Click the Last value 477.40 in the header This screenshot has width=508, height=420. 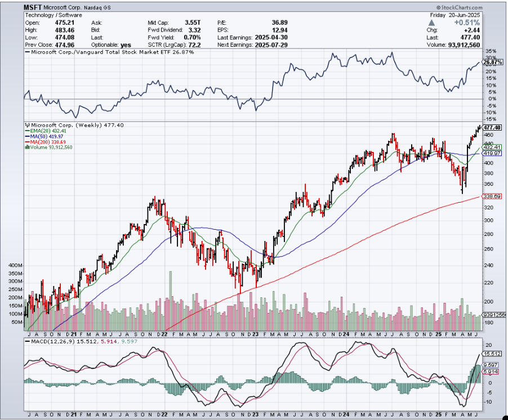pyautogui.click(x=470, y=37)
